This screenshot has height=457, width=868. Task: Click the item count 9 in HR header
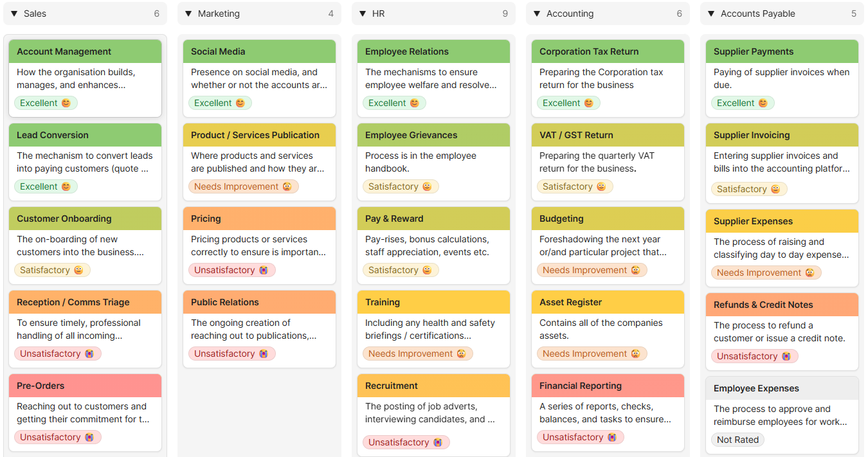click(505, 13)
